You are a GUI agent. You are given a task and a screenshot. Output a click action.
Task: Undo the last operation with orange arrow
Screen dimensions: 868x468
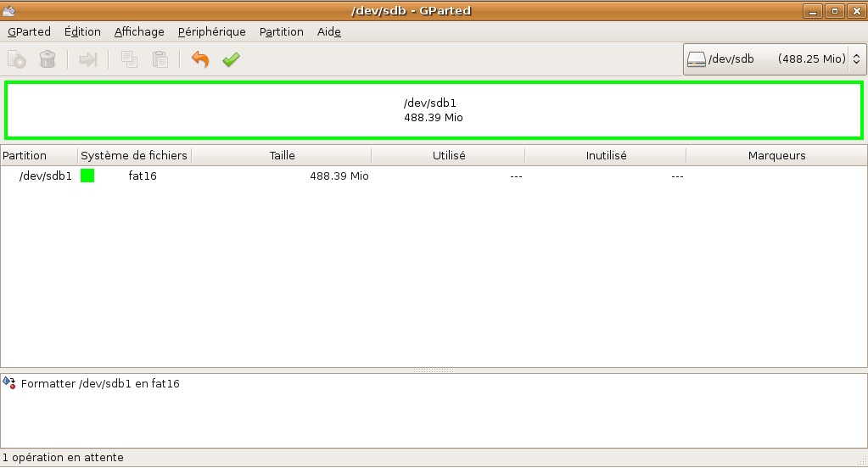click(x=200, y=59)
